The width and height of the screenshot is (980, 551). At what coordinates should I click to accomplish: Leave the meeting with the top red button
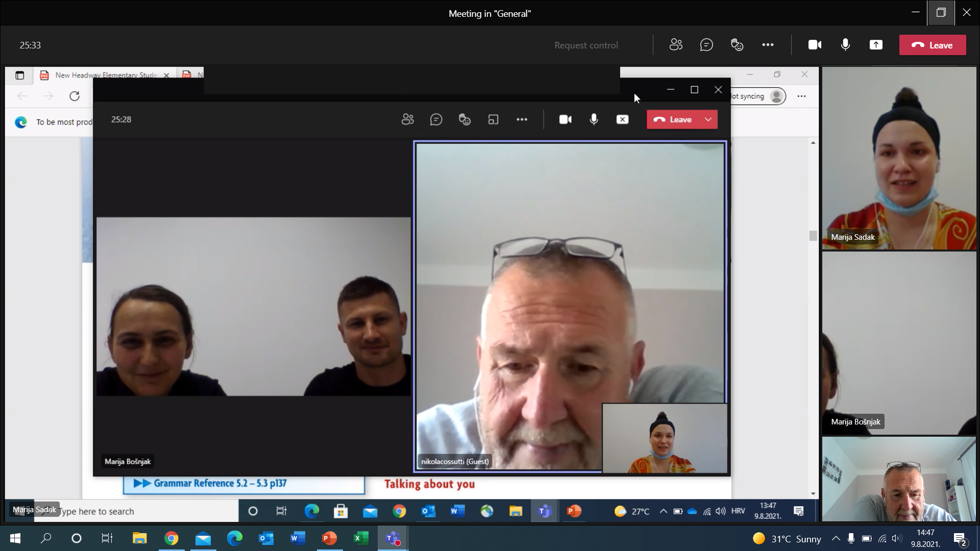[x=933, y=45]
